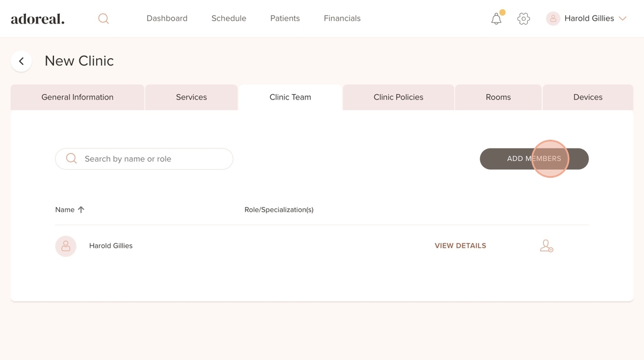Image resolution: width=644 pixels, height=360 pixels.
Task: Sort by Name using the arrow
Action: (x=81, y=209)
